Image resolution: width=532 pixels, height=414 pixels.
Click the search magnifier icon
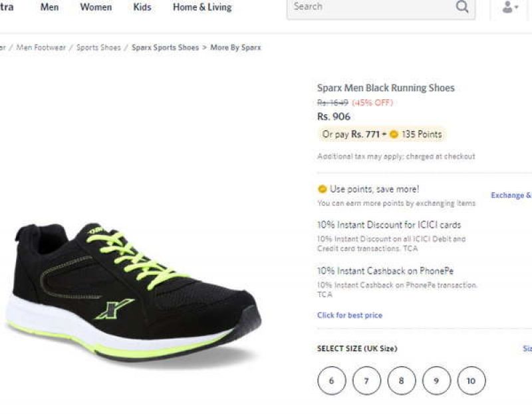tap(463, 7)
